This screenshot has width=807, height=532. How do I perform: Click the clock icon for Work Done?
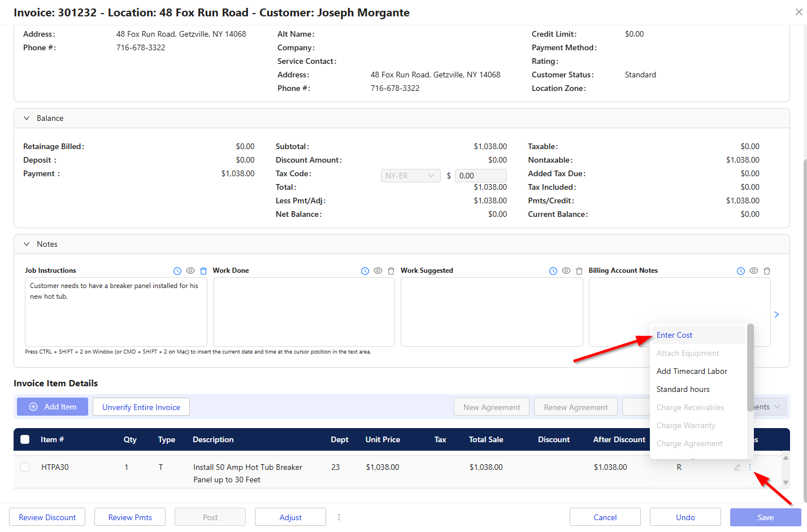pyautogui.click(x=365, y=271)
